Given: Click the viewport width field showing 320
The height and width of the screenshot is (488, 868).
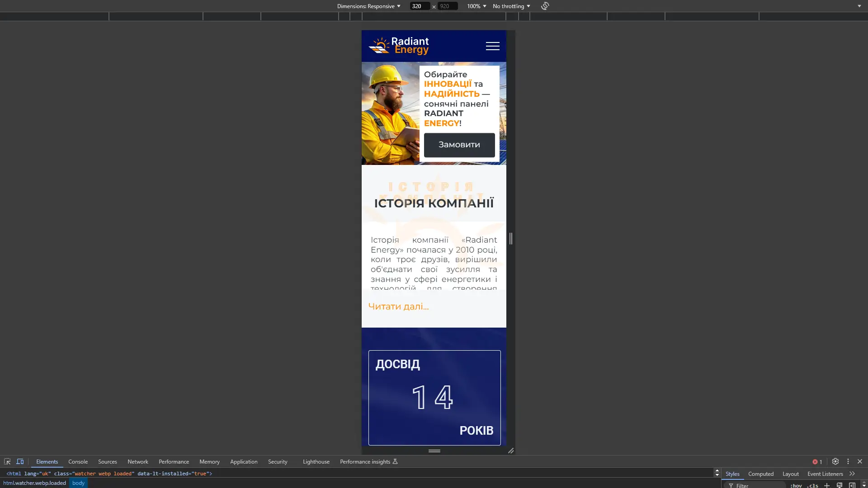Looking at the screenshot, I should coord(420,6).
